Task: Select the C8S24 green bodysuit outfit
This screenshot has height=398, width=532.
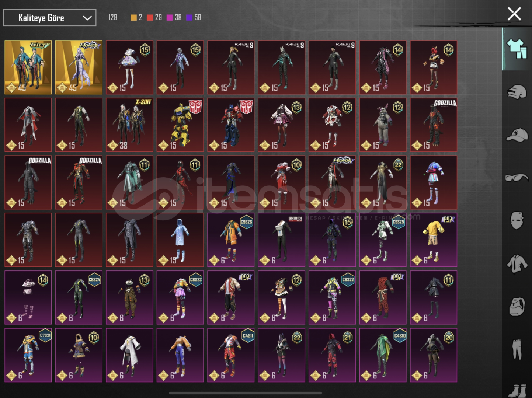Action: (79, 297)
